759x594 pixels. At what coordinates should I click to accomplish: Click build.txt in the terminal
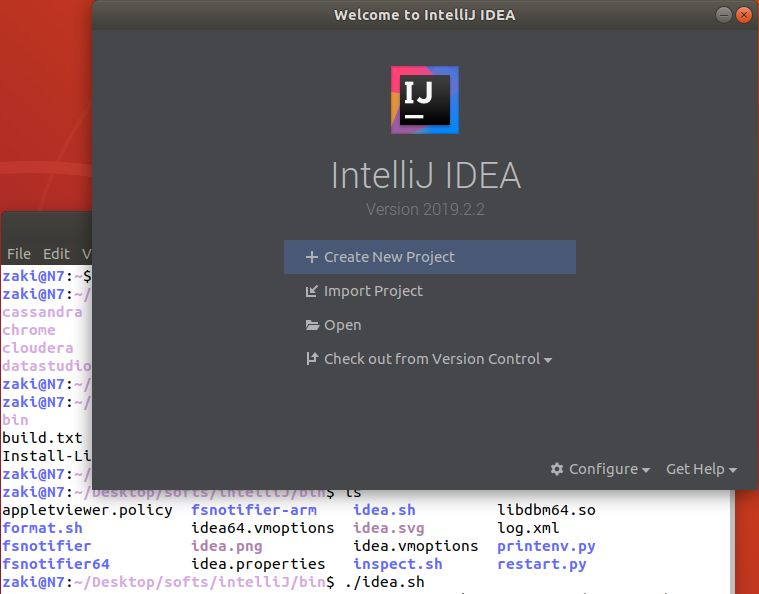43,438
